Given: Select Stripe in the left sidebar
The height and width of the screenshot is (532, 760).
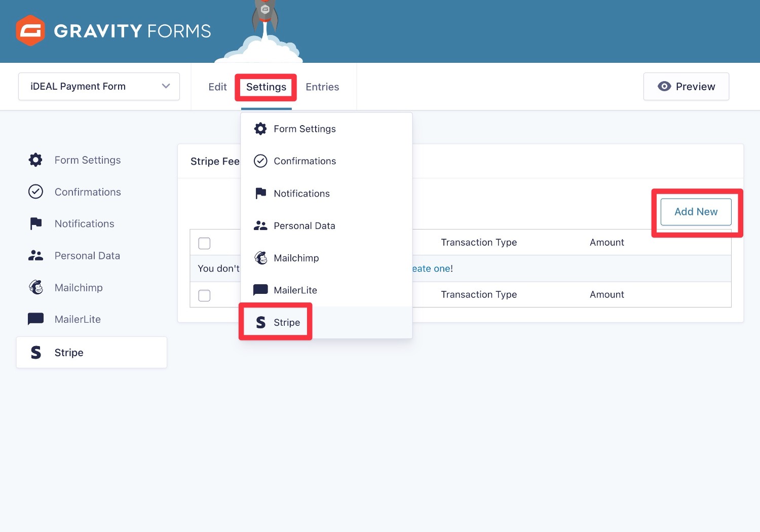Looking at the screenshot, I should click(x=92, y=353).
